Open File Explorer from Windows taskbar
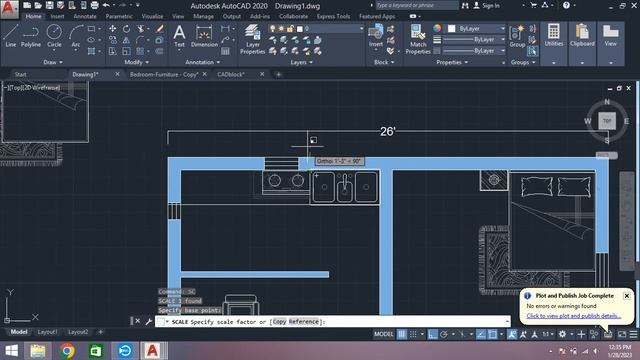 pyautogui.click(x=38, y=351)
